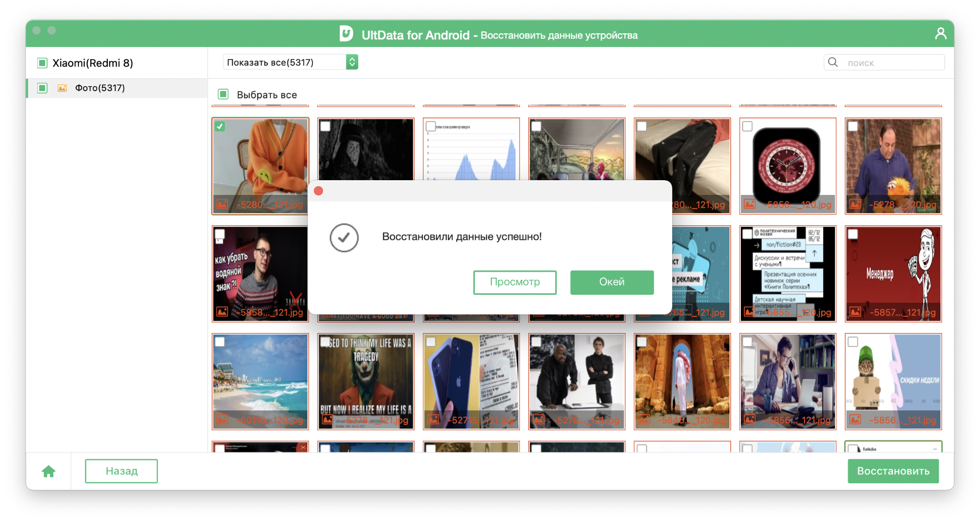Open the two men in black thumbnail

click(x=577, y=381)
